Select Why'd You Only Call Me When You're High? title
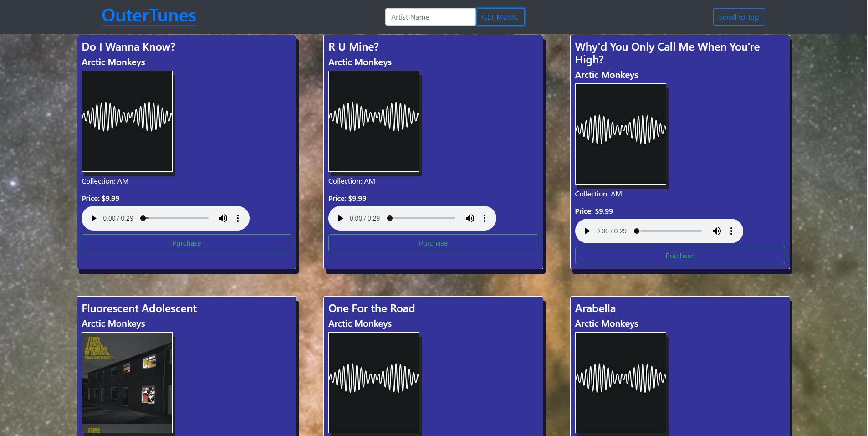 click(x=667, y=53)
